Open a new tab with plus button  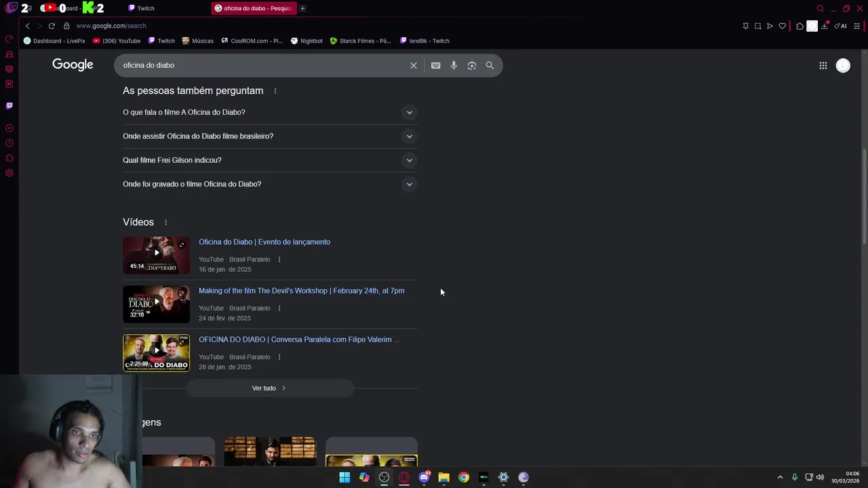pos(302,8)
